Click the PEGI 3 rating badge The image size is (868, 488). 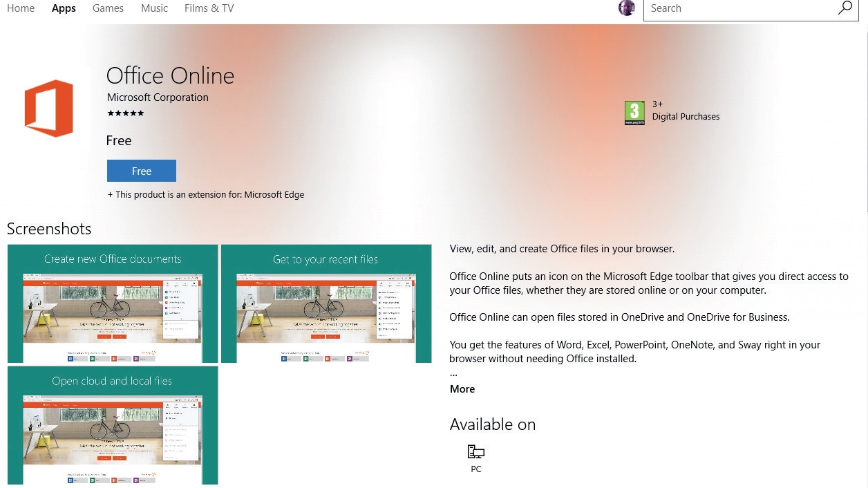pos(634,113)
